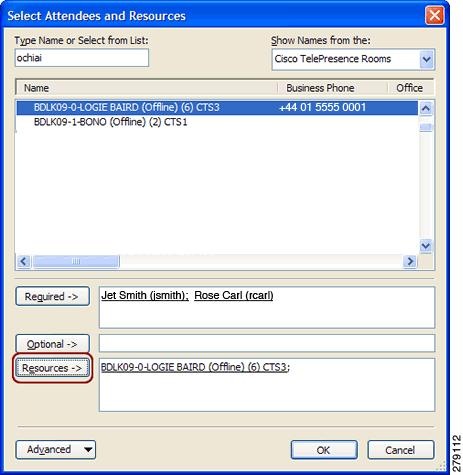Select BDLK09-0-LOGIE BAIRD row in name list
This screenshot has width=463, height=475.
pyautogui.click(x=217, y=107)
